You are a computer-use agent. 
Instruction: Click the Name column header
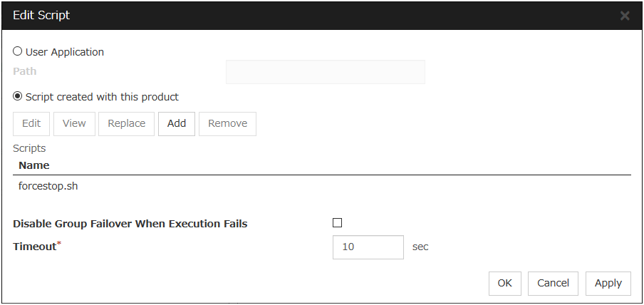click(x=34, y=165)
